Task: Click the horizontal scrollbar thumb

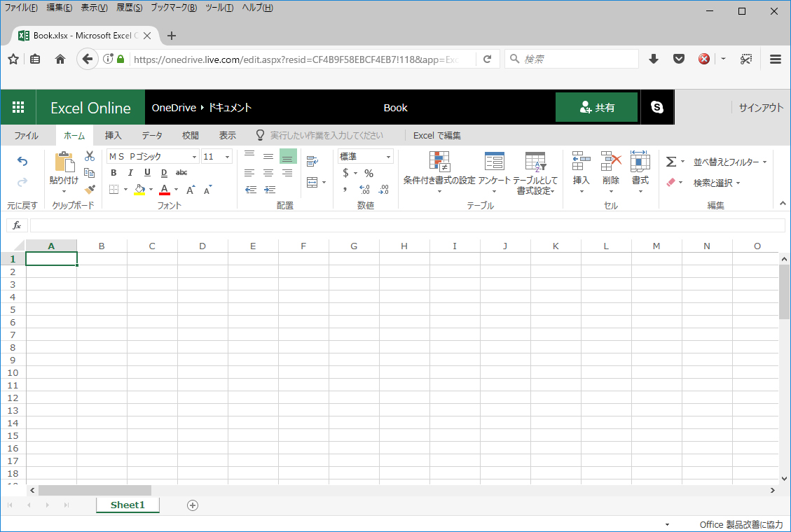Action: coord(95,490)
